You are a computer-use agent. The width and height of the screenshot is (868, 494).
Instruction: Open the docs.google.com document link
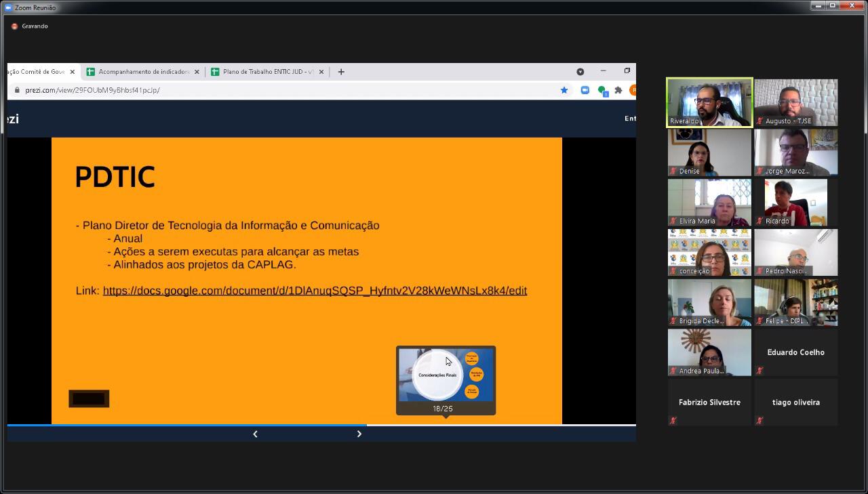(x=315, y=291)
